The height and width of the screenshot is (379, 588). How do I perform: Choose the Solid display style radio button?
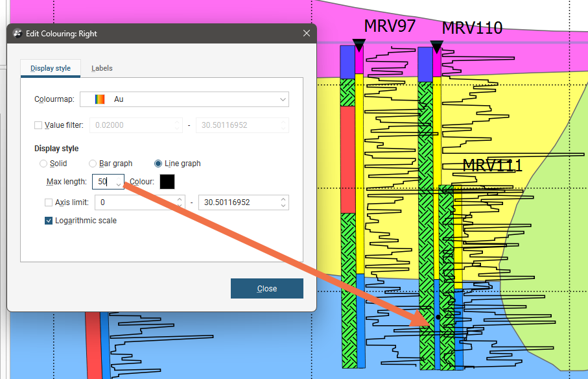[44, 164]
